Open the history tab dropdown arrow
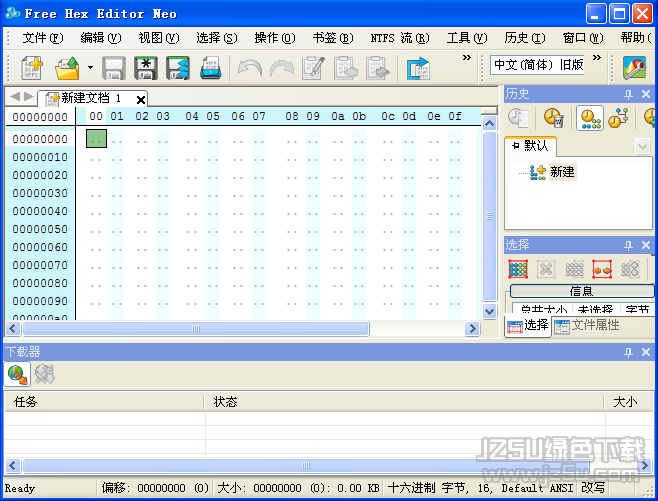The height and width of the screenshot is (501, 658). (642, 146)
